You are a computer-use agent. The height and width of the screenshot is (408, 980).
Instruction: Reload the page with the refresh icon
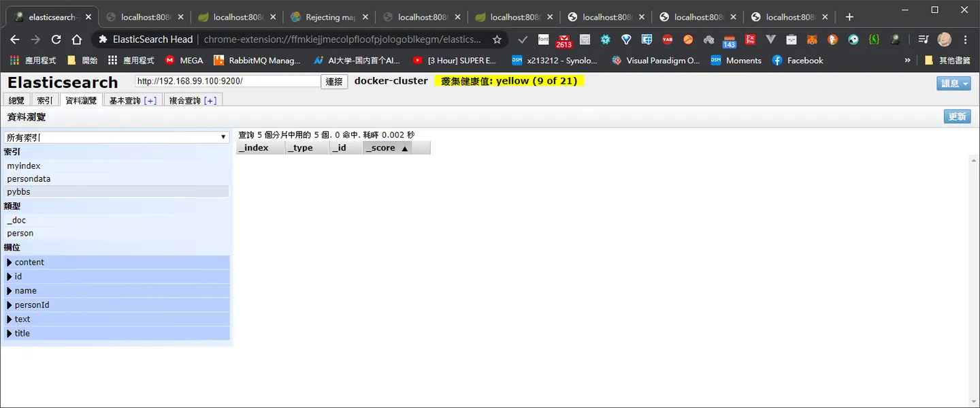56,40
